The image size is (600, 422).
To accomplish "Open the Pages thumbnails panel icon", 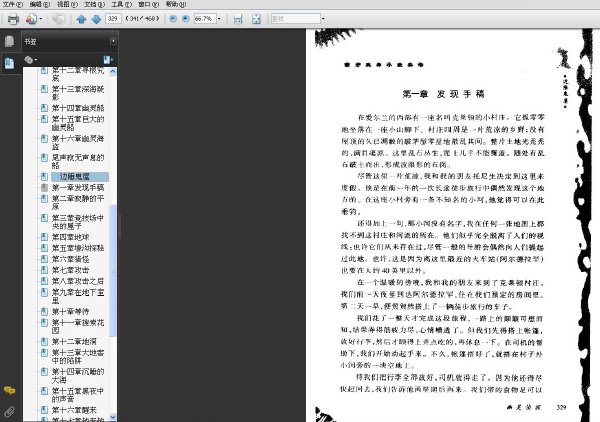I will pos(10,41).
